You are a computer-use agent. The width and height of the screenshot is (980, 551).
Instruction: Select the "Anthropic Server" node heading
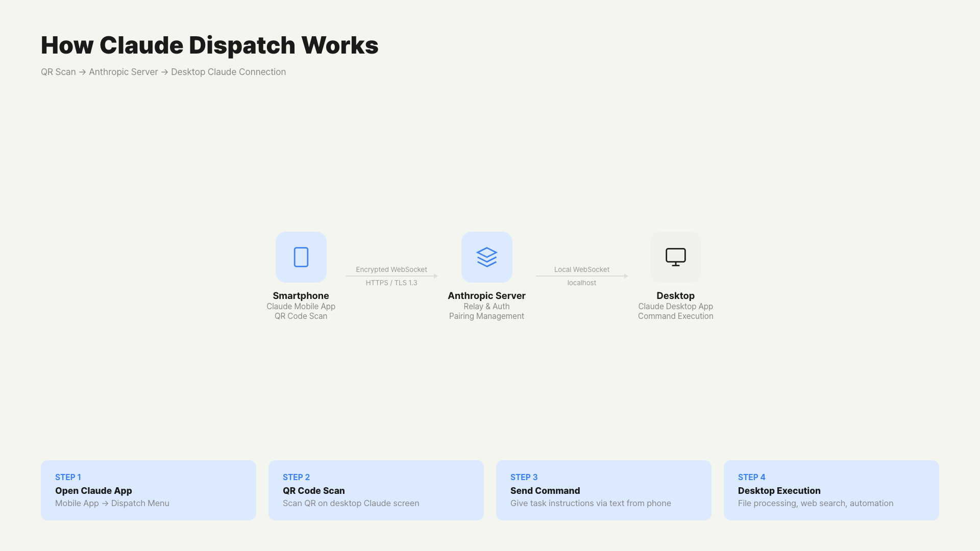(486, 295)
